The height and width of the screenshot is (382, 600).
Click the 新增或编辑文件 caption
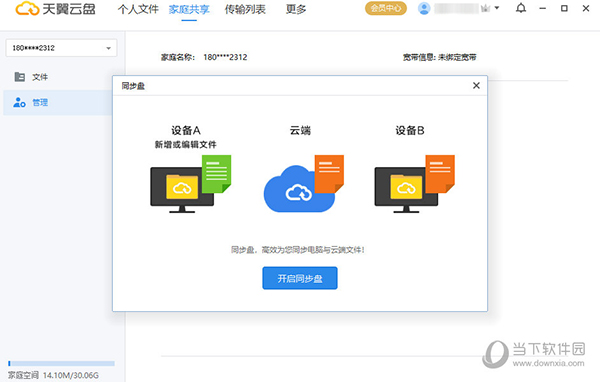186,144
